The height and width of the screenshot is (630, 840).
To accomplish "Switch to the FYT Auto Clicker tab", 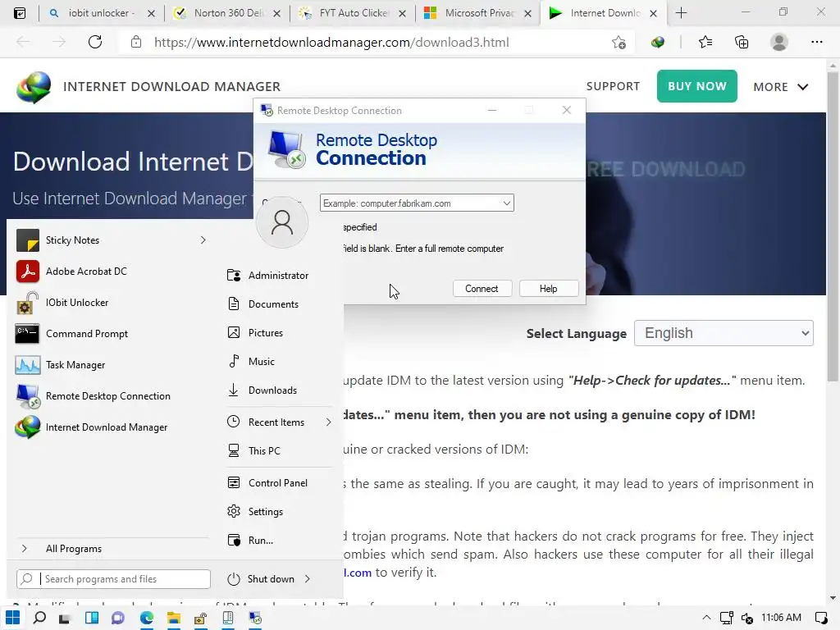I will pyautogui.click(x=352, y=13).
